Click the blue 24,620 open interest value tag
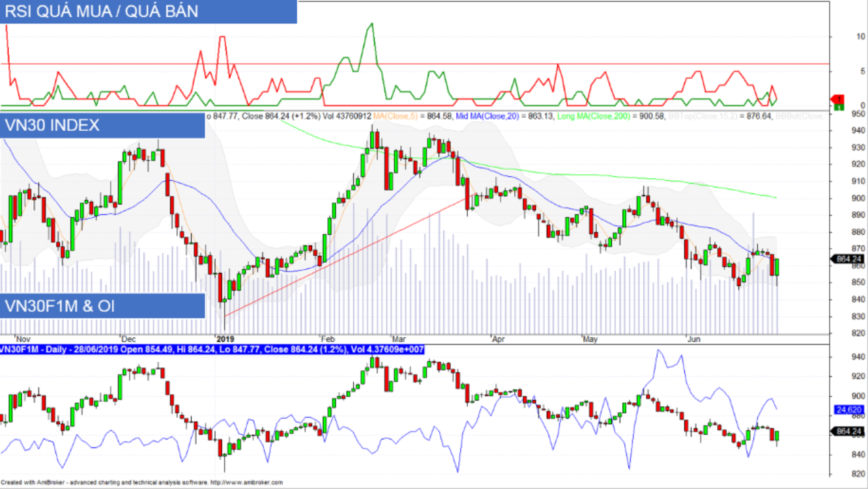The height and width of the screenshot is (489, 868). 848,410
